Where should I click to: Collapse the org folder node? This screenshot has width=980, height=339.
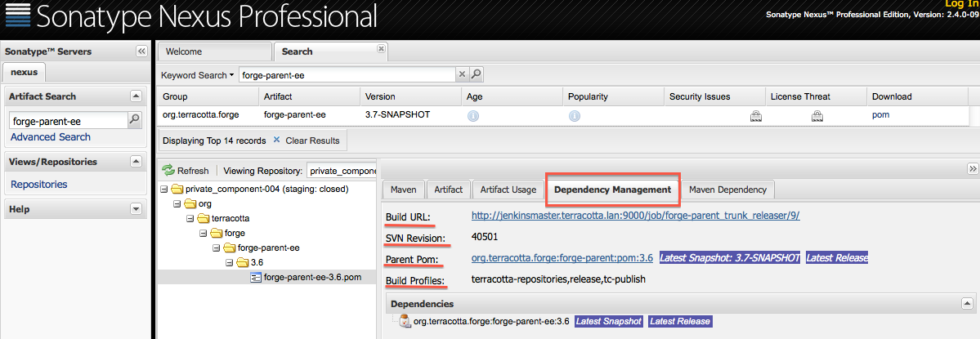point(177,203)
